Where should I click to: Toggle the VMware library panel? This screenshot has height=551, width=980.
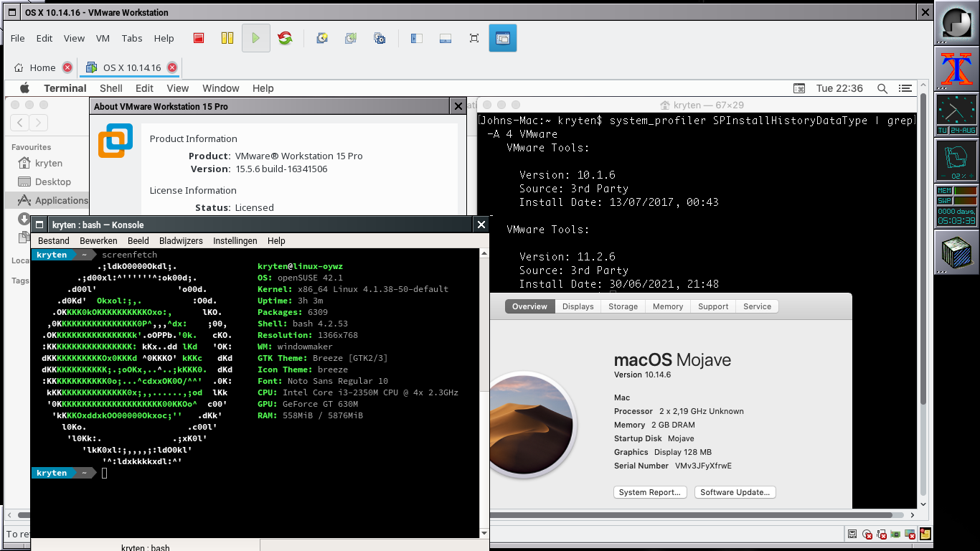416,38
